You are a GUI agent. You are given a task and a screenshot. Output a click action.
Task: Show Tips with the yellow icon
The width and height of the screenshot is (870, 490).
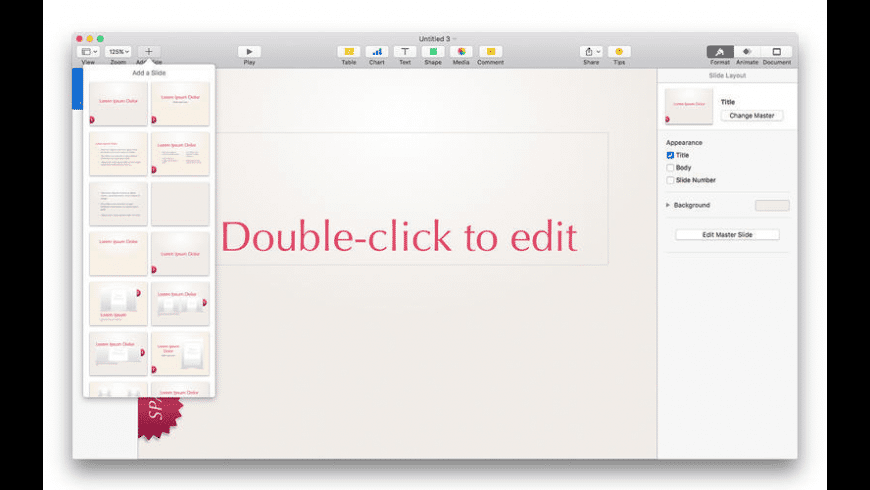click(x=619, y=52)
